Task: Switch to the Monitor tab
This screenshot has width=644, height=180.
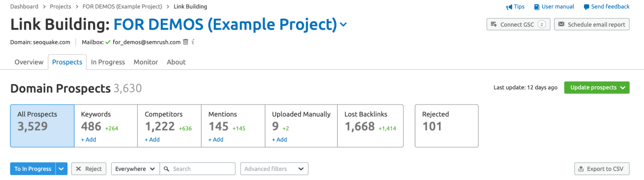Action: pyautogui.click(x=146, y=62)
